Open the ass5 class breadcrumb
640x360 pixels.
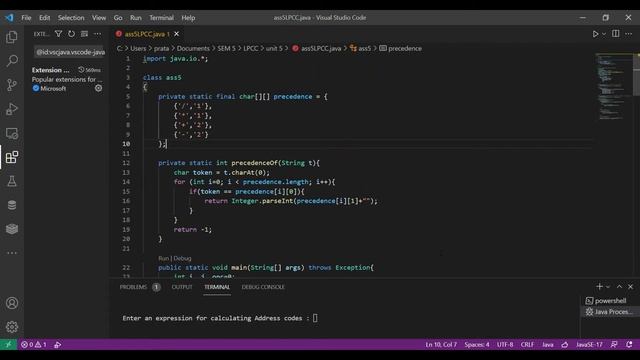coord(360,48)
